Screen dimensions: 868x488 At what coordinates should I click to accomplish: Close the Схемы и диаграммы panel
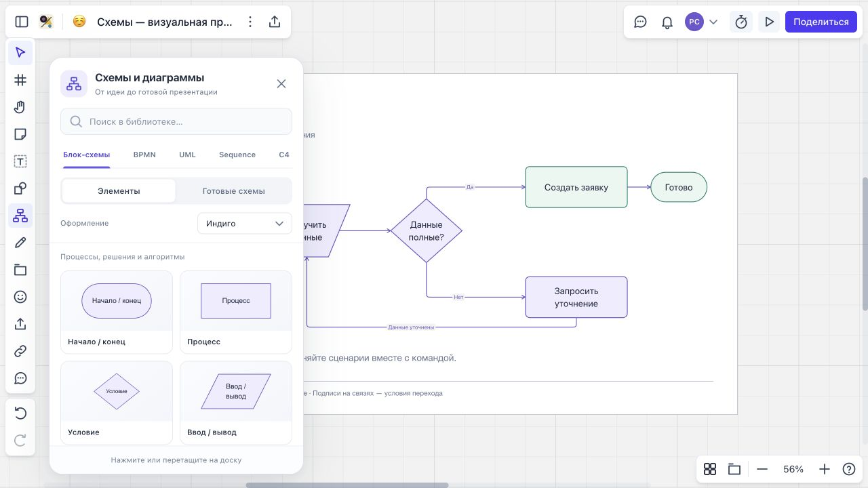(281, 83)
